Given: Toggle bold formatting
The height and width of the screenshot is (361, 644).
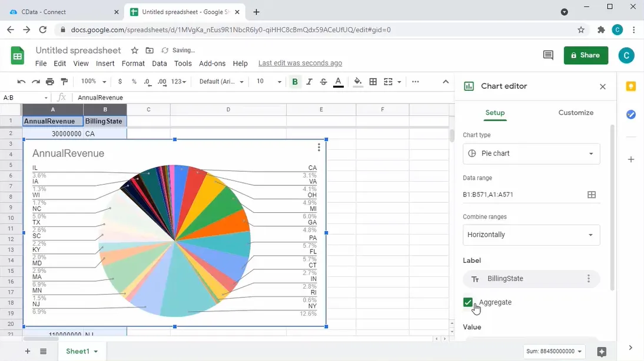Looking at the screenshot, I should point(295,82).
